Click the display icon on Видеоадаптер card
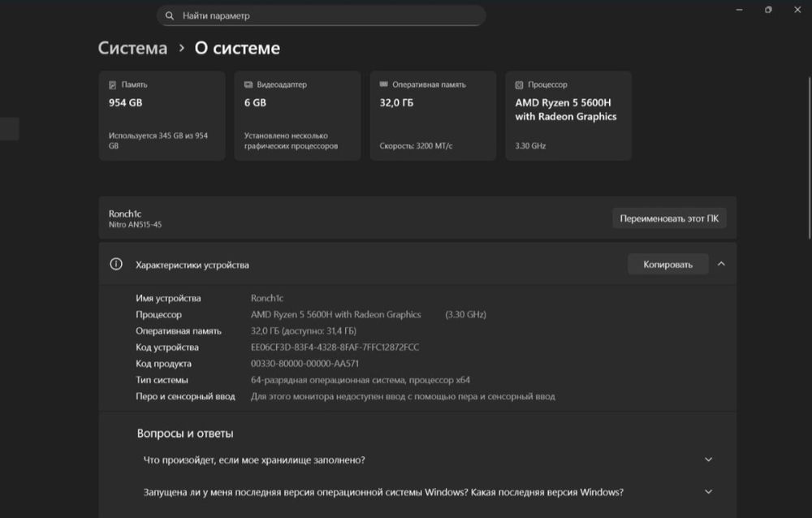The width and height of the screenshot is (812, 518). tap(248, 84)
